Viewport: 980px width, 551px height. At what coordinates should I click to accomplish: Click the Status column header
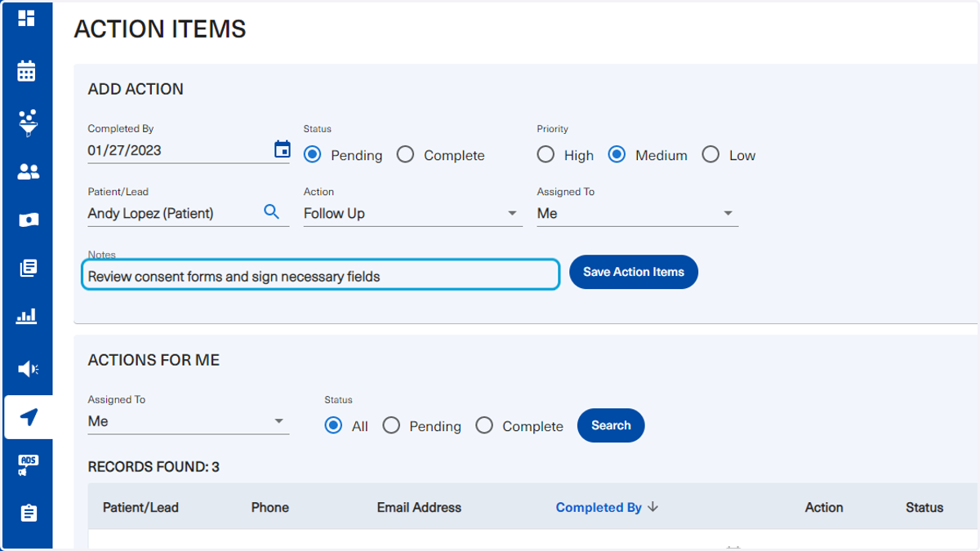(x=924, y=507)
